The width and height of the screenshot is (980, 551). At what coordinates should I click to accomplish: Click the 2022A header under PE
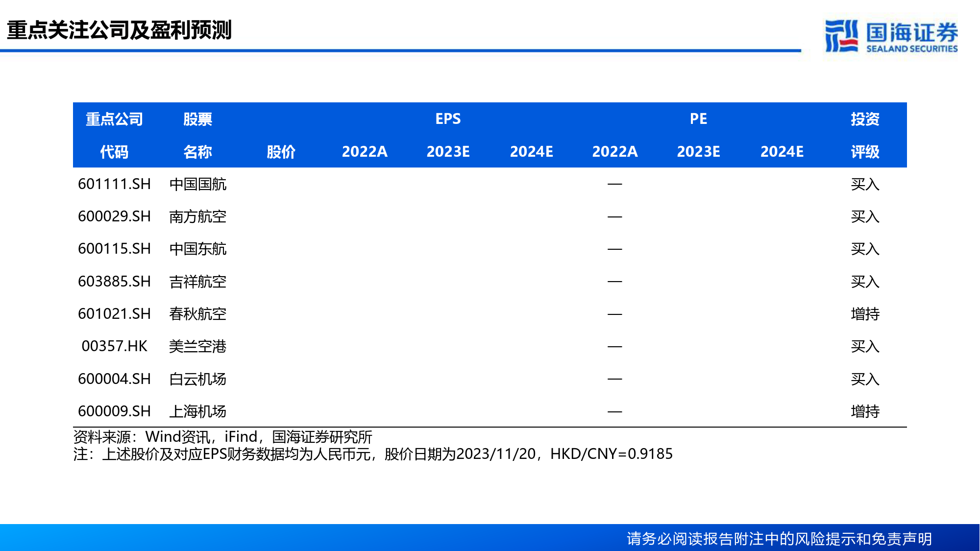(x=615, y=152)
